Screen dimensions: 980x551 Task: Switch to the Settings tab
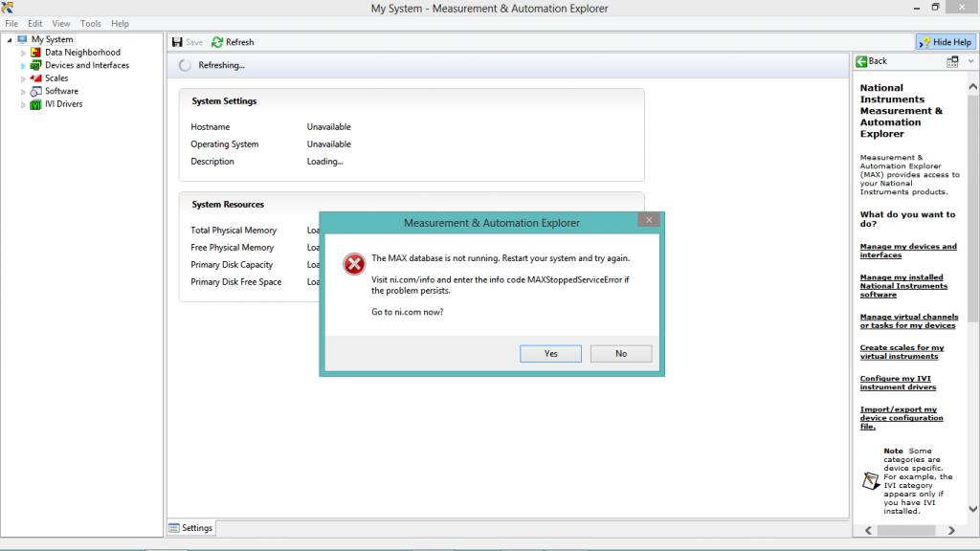191,528
